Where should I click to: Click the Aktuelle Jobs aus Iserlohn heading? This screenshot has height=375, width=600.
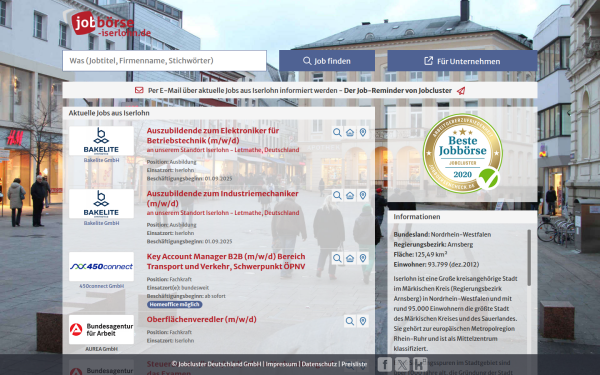coord(109,113)
